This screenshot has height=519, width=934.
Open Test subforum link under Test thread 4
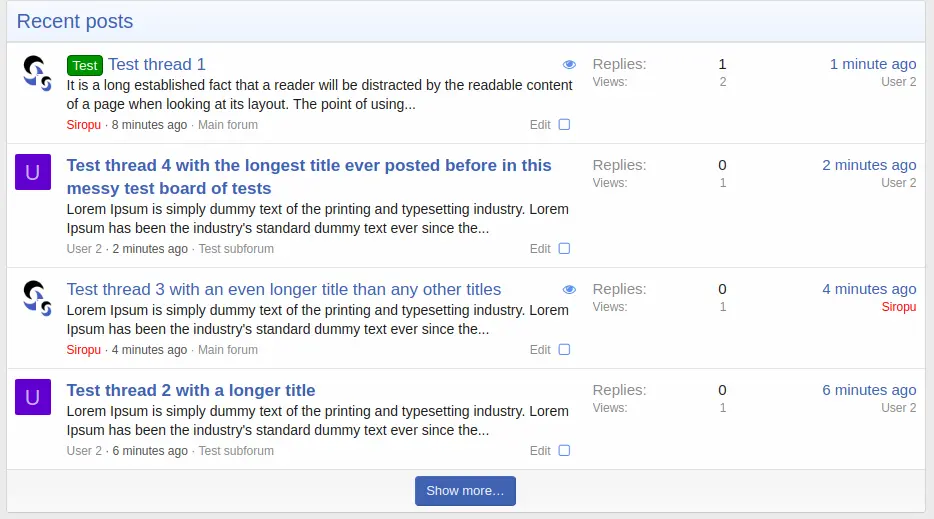click(236, 249)
